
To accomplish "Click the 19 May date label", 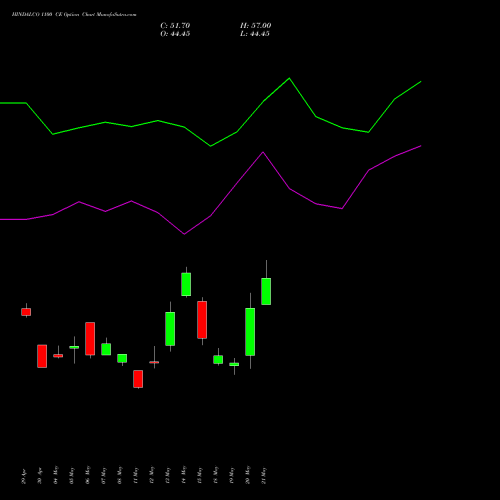I will click(x=232, y=475).
